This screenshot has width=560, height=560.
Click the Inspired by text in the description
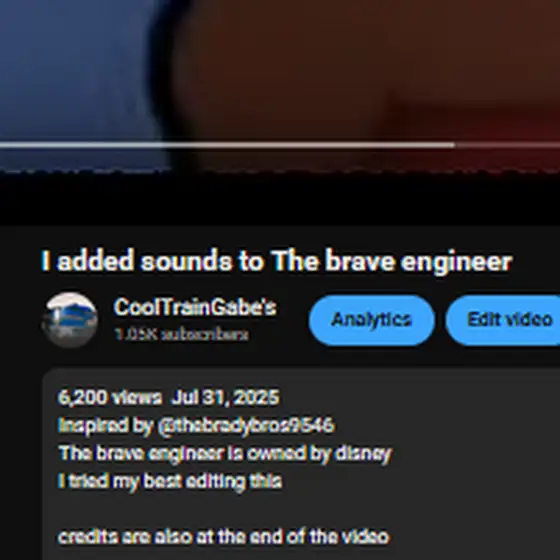click(106, 425)
